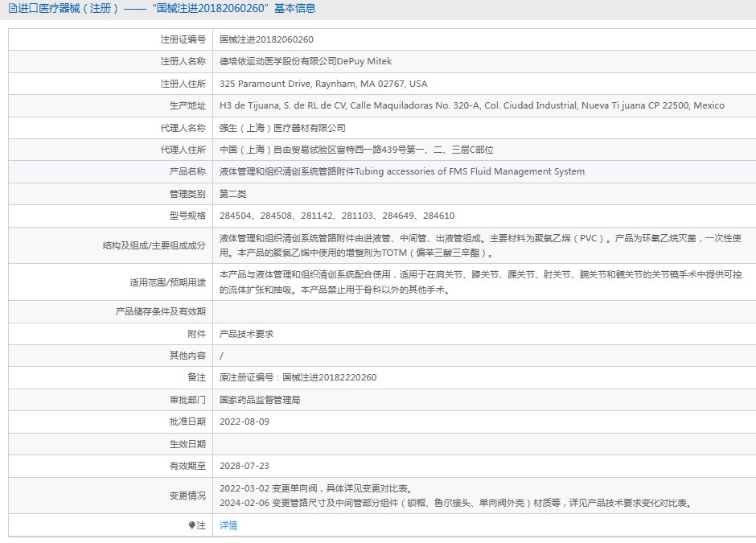Click the approval date 2022-08-09
This screenshot has height=543, width=756.
pyautogui.click(x=244, y=422)
